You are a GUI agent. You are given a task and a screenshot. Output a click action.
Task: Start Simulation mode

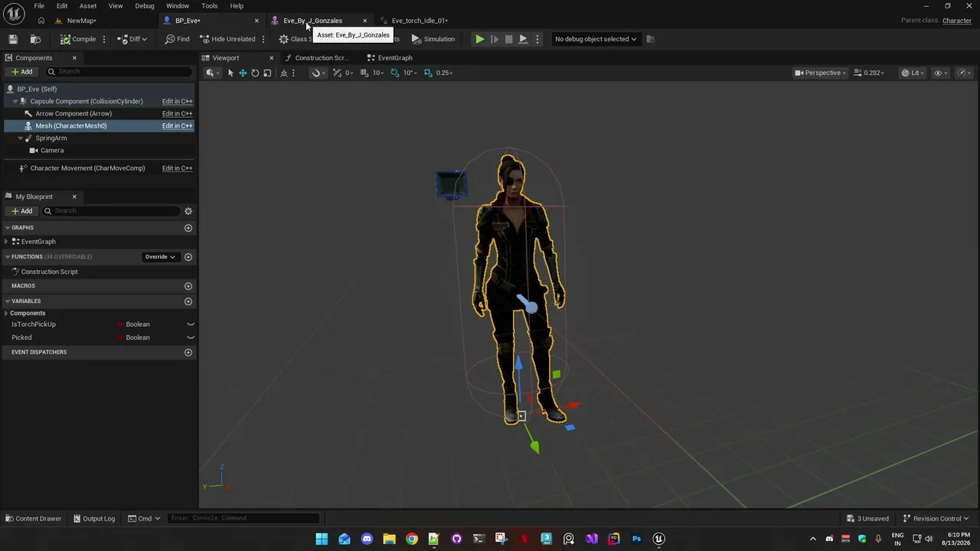tap(433, 39)
